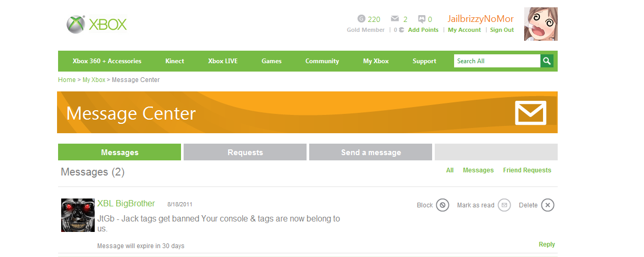Filter by Friend Requests
The image size is (644, 257).
coord(527,170)
